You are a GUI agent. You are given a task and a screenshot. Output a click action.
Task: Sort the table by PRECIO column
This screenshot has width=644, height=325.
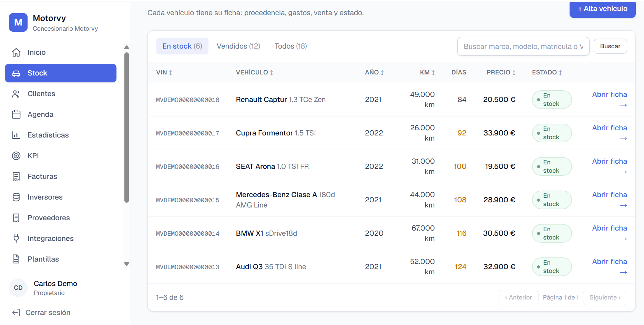(501, 72)
